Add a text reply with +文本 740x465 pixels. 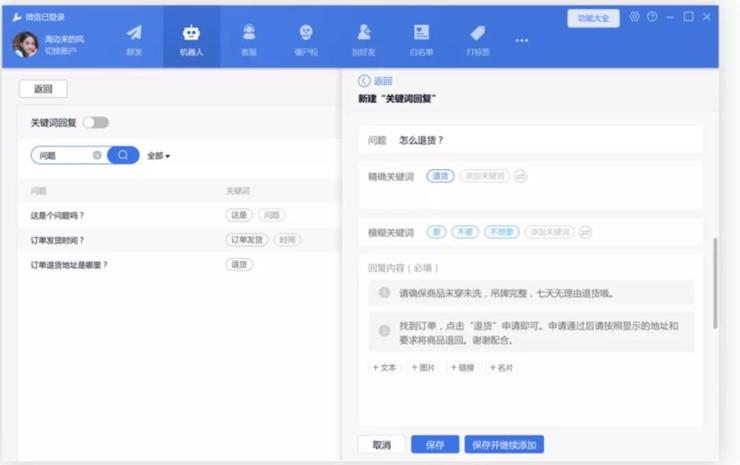[384, 367]
